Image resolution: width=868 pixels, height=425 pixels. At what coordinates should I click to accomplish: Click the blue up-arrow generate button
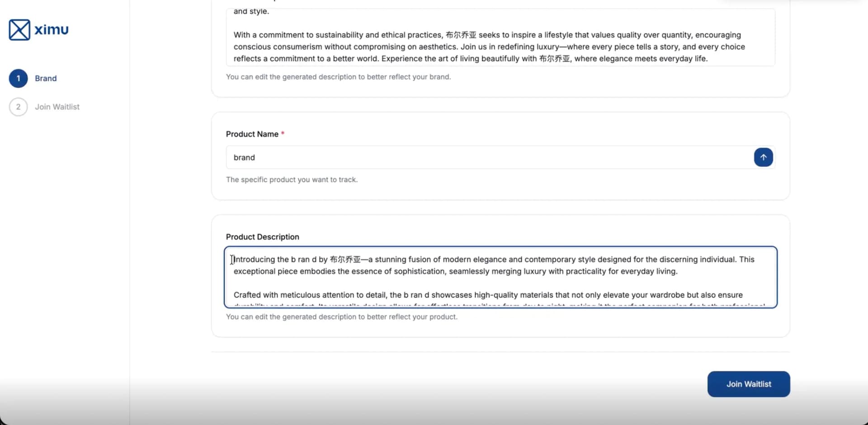tap(763, 158)
